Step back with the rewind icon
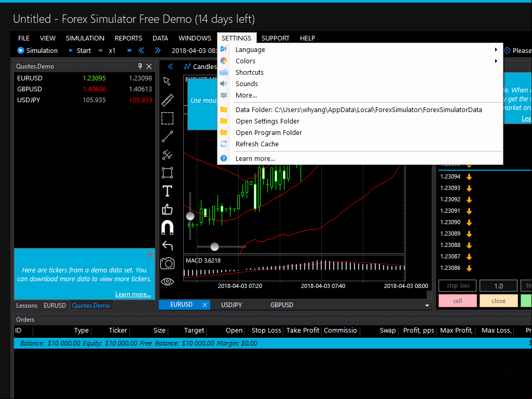Screen dimensions: 532x399 [100, 50]
